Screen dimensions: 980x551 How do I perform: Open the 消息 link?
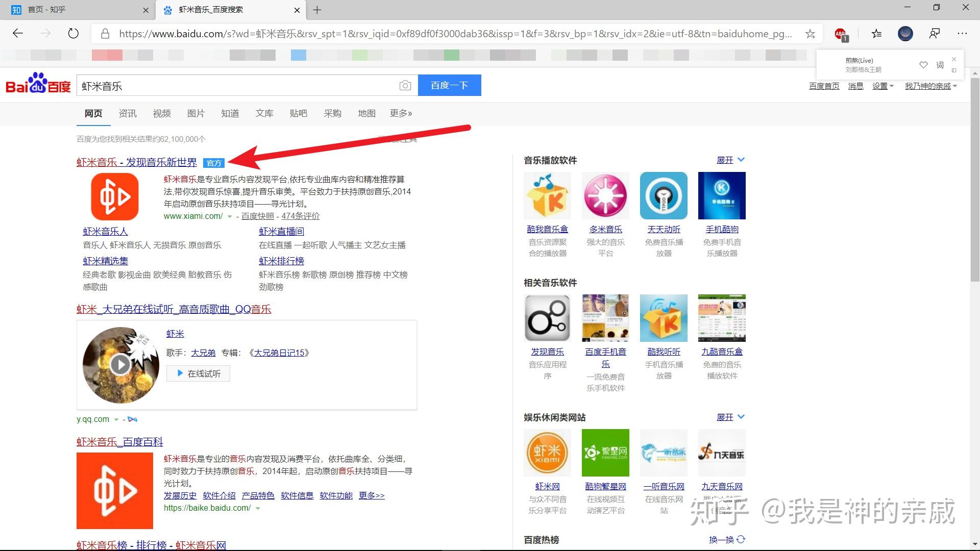point(856,86)
